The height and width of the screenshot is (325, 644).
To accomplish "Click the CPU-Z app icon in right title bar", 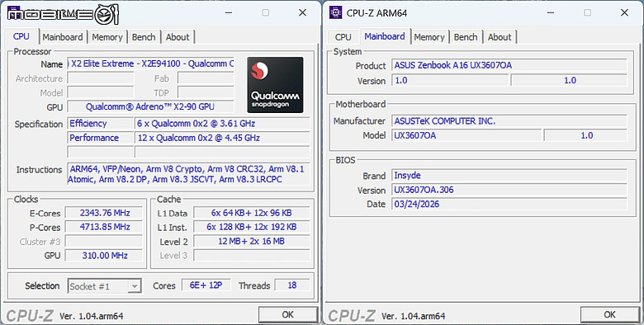I will click(335, 12).
